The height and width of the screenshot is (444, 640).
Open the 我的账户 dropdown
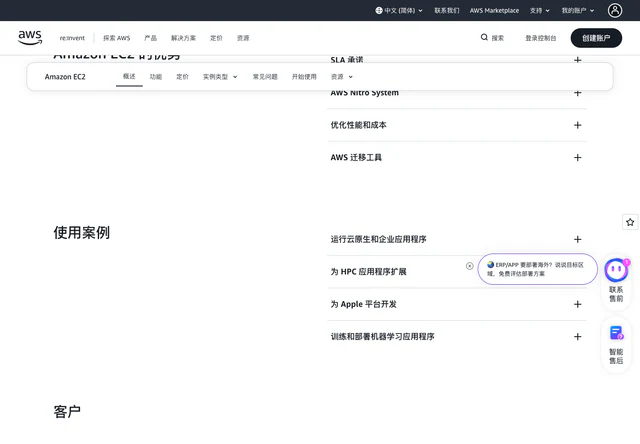click(x=578, y=11)
